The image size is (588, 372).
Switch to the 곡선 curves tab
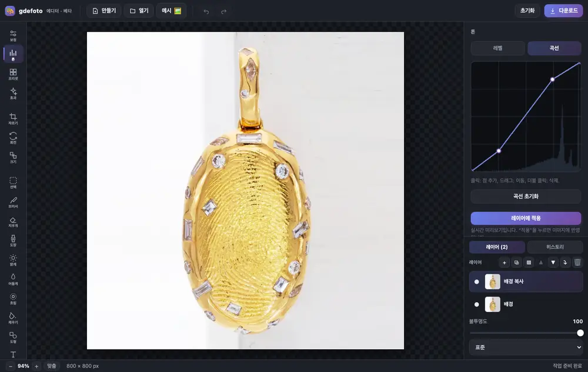pos(554,48)
